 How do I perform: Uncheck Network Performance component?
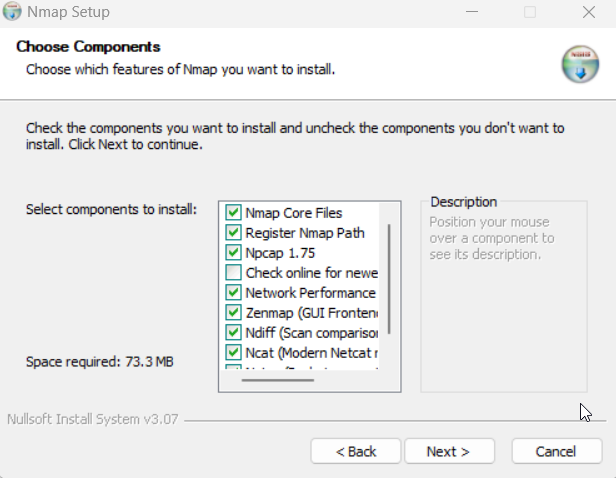point(233,293)
